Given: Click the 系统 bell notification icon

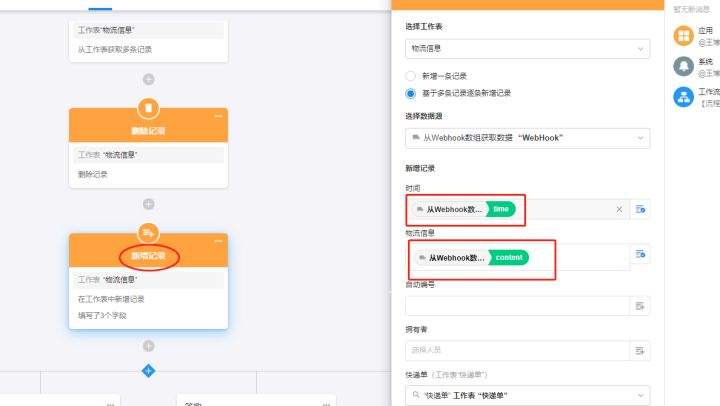Looking at the screenshot, I should point(684,67).
